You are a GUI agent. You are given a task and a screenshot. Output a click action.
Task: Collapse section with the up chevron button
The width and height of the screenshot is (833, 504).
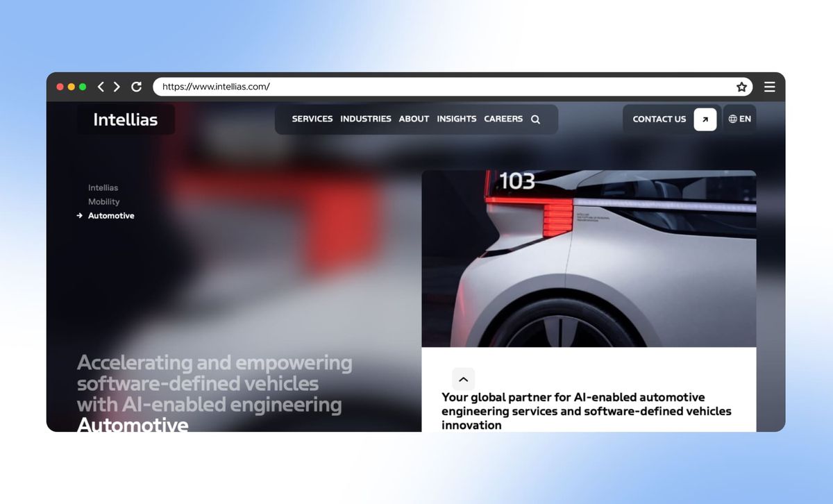click(x=464, y=379)
